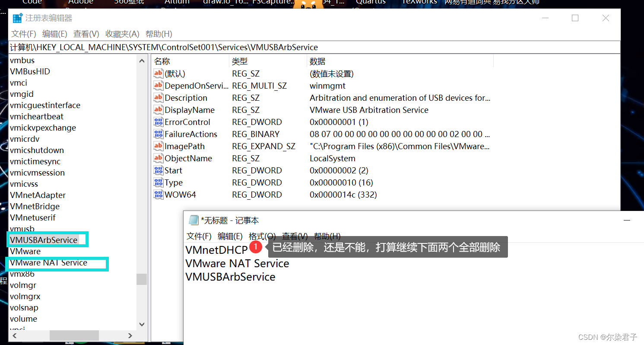Viewport: 644px width, 345px height.
Task: Select the VMUSBArbService key in tree
Action: pos(44,240)
